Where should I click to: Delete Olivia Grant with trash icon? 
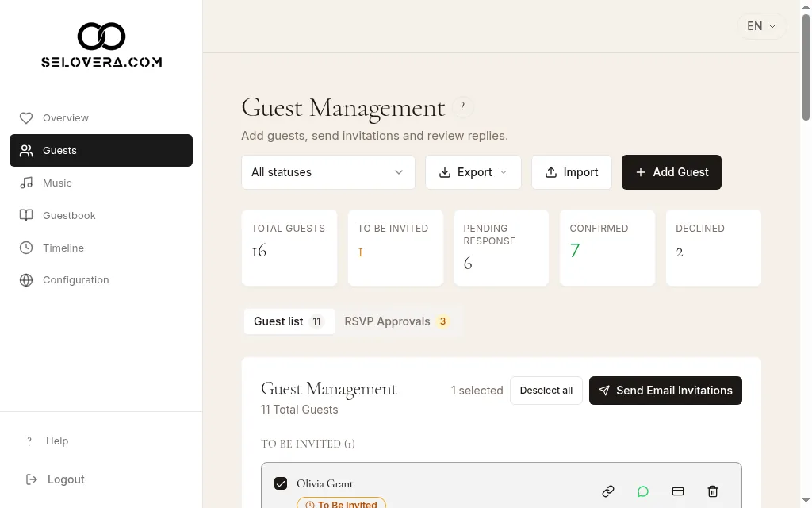click(713, 491)
